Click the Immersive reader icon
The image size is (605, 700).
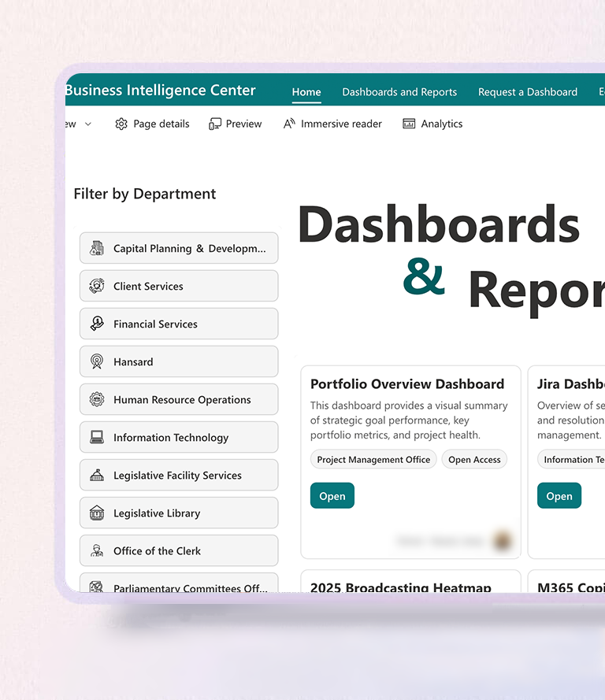tap(289, 124)
